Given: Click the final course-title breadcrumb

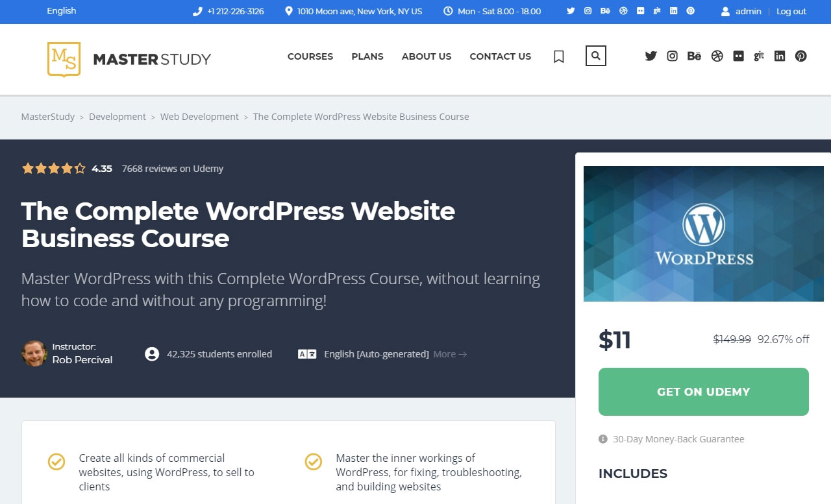Looking at the screenshot, I should click(x=361, y=117).
